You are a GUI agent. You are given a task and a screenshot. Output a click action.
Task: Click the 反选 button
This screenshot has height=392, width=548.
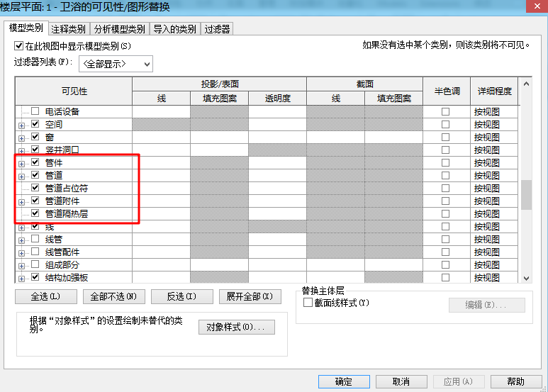coord(181,296)
